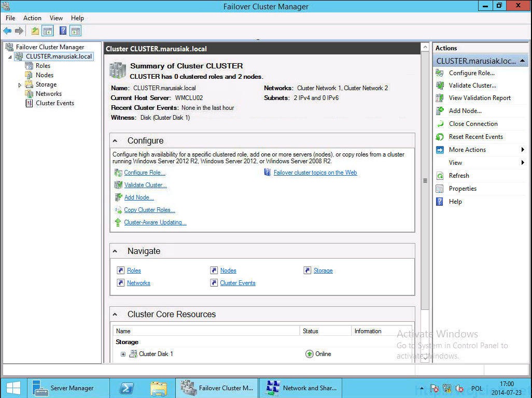Open the View menu in menu bar
The width and height of the screenshot is (532, 398).
[x=56, y=18]
